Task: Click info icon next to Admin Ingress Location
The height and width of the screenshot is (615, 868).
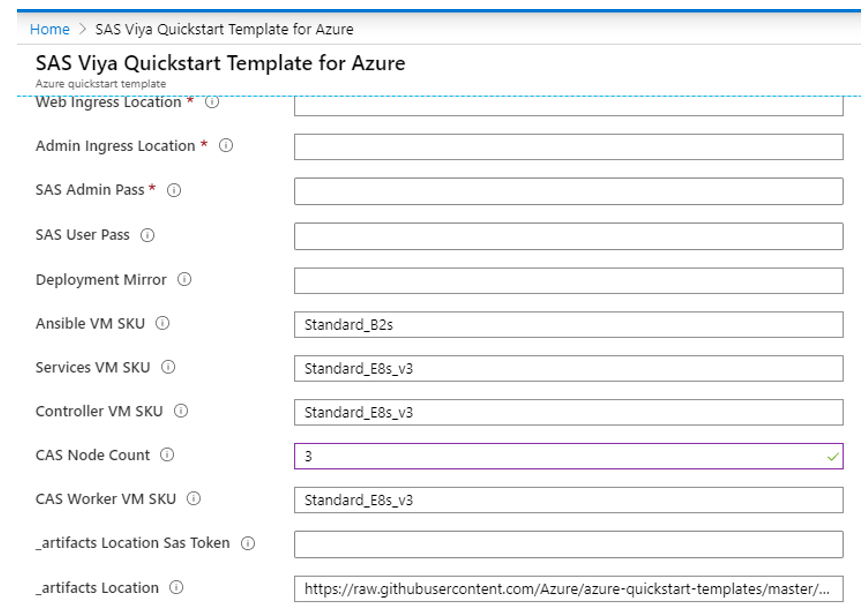Action: click(x=226, y=146)
